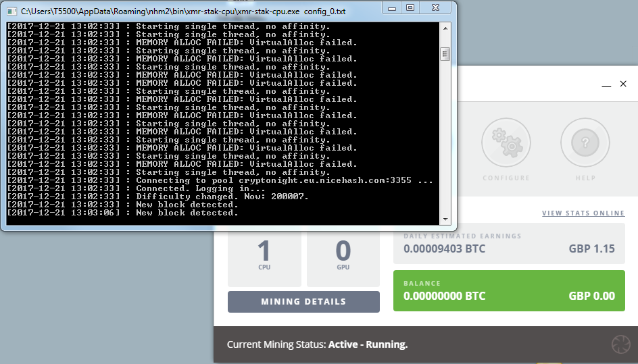
Task: Click the HELP label
Action: coord(585,178)
